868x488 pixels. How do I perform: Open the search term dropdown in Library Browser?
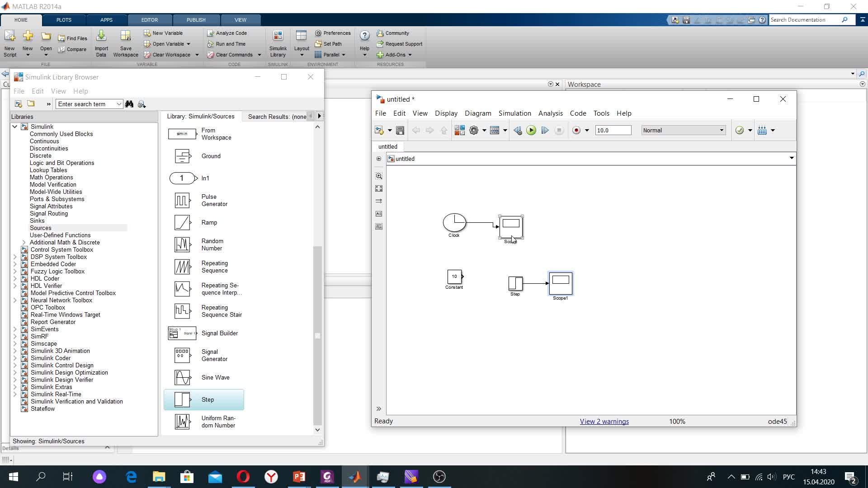click(x=119, y=104)
